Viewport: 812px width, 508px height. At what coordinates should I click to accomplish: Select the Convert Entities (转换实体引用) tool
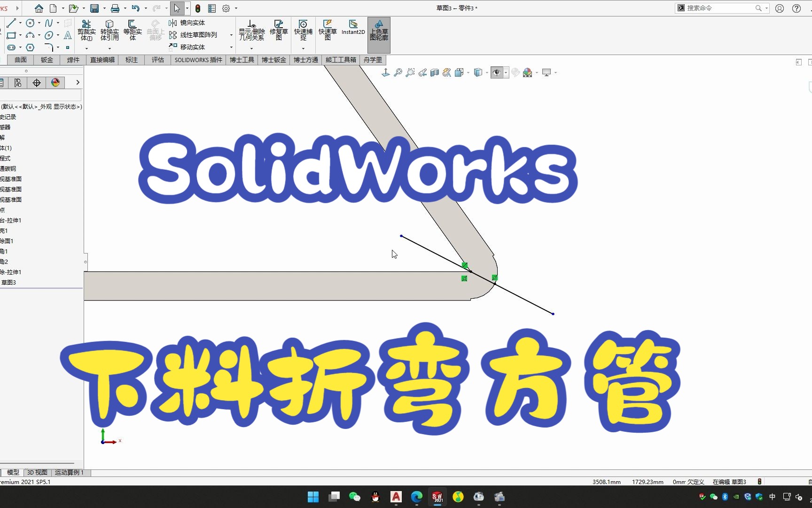109,31
